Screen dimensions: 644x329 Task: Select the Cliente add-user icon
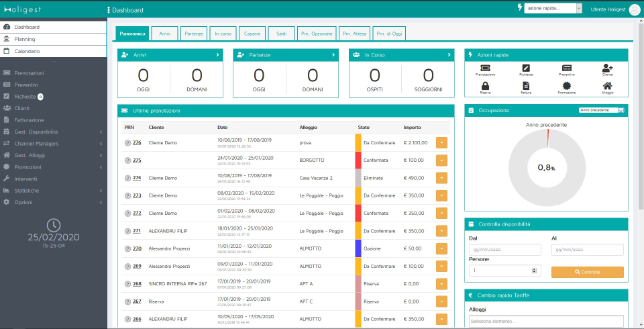click(608, 68)
